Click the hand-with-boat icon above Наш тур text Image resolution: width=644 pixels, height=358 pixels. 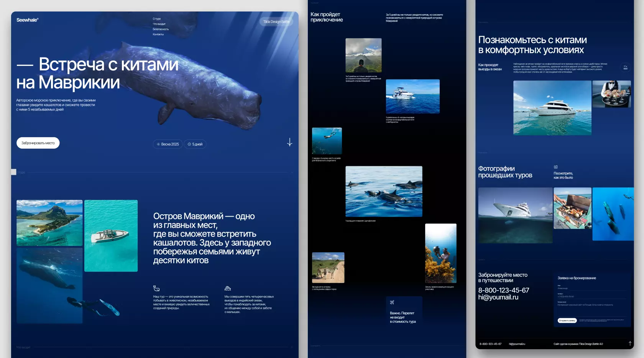click(156, 287)
